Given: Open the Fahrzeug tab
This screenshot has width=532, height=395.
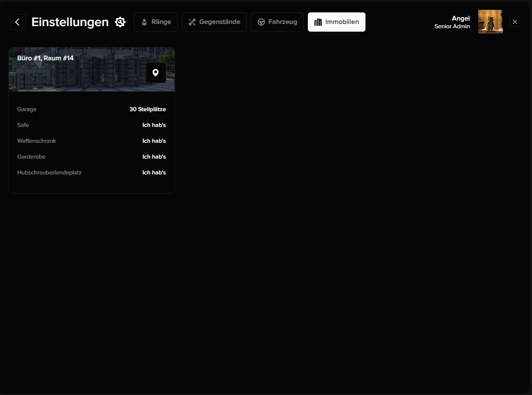Looking at the screenshot, I should pos(277,22).
